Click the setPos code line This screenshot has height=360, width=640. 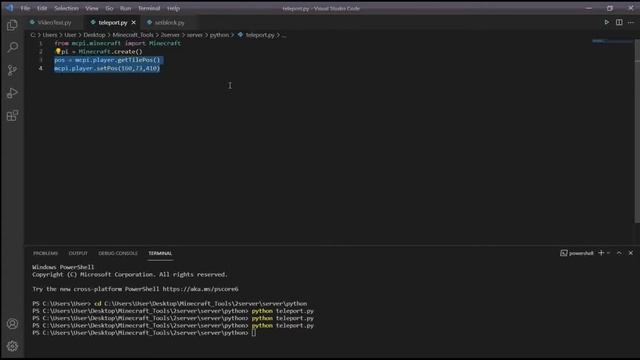click(107, 68)
